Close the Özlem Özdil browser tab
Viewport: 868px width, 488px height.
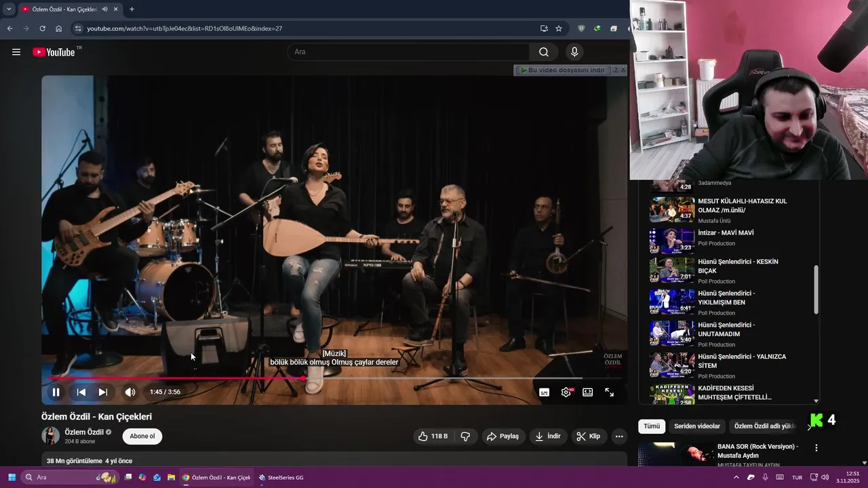point(116,9)
